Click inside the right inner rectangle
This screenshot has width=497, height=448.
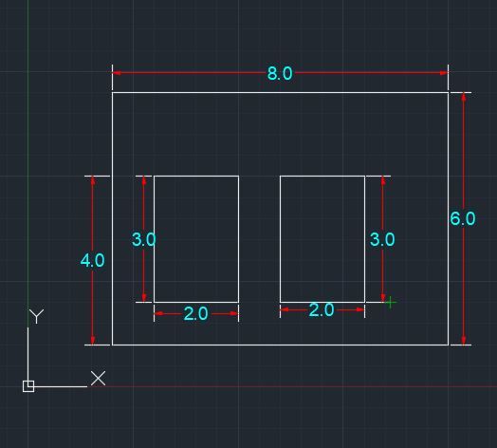(x=322, y=239)
